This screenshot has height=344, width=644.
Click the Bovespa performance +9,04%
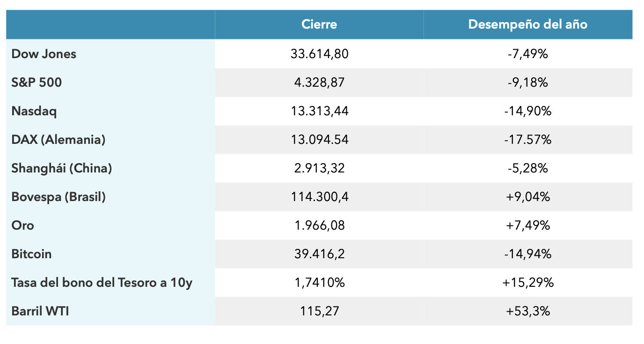click(528, 197)
